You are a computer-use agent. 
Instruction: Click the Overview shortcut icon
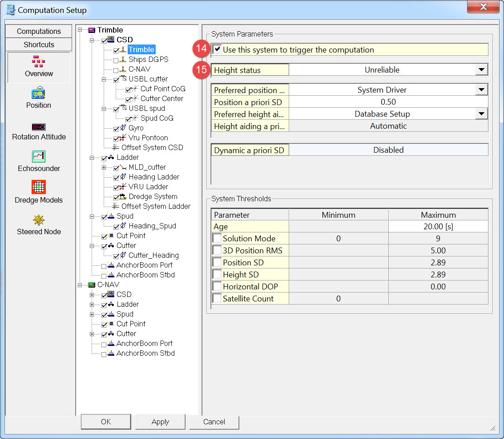[39, 62]
